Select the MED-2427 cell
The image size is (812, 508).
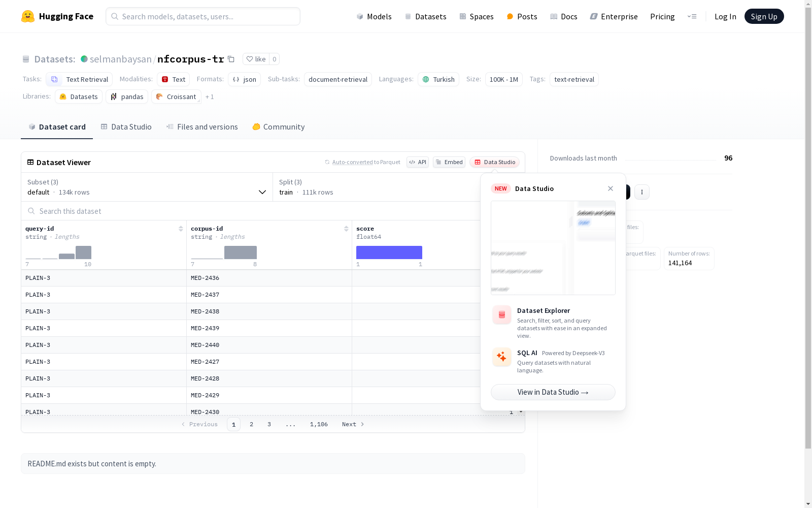point(269,362)
